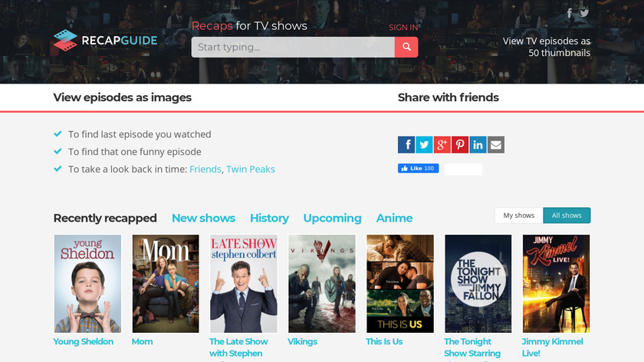644x362 pixels.
Task: Click the Jimmy Kimmel Live! title link
Action: (x=553, y=347)
